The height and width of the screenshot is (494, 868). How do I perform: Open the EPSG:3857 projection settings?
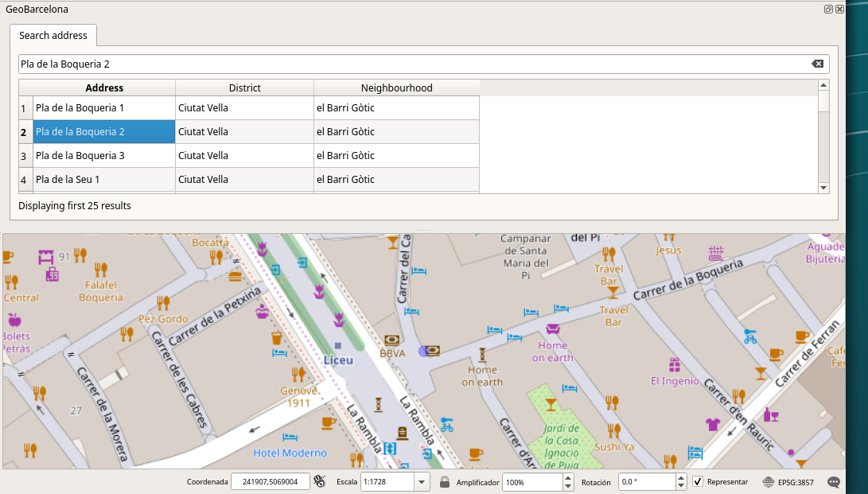(x=789, y=481)
